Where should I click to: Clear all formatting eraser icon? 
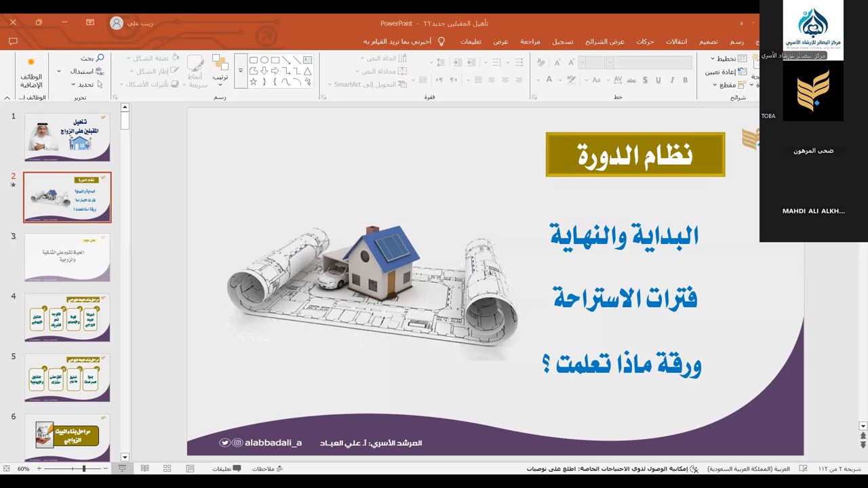point(541,62)
